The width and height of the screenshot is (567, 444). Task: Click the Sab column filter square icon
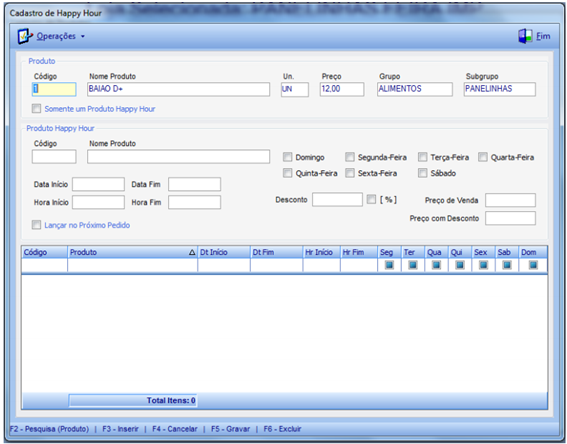pyautogui.click(x=507, y=265)
